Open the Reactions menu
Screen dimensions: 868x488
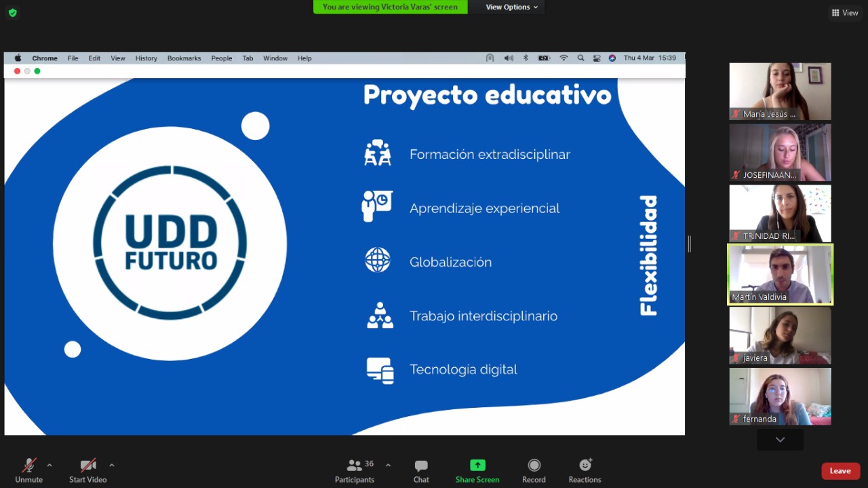[585, 470]
